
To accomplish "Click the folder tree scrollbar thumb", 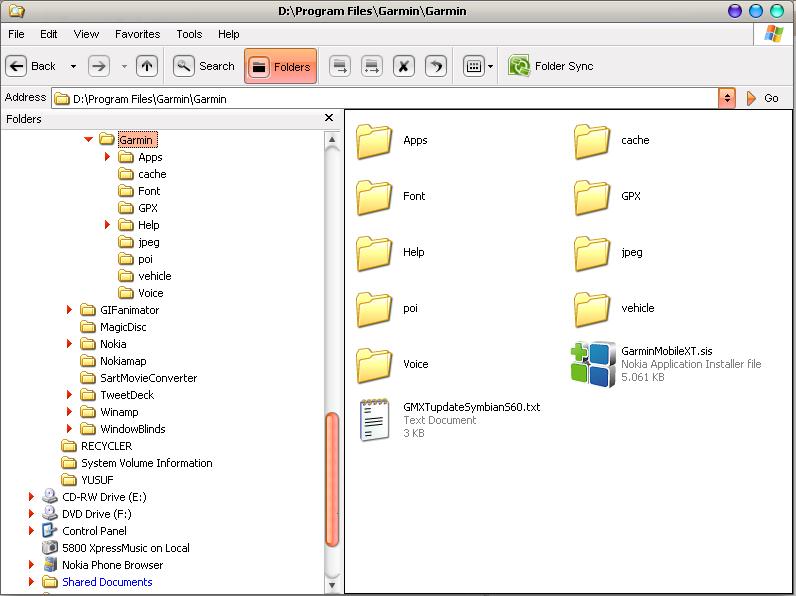I will pyautogui.click(x=332, y=480).
